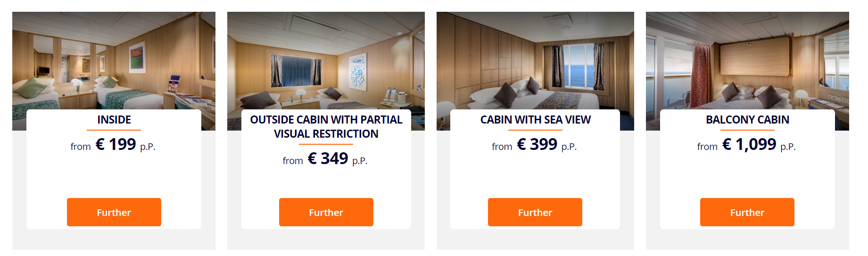The width and height of the screenshot is (868, 256).
Task: Select the BALCONY CABIN title
Action: click(747, 120)
